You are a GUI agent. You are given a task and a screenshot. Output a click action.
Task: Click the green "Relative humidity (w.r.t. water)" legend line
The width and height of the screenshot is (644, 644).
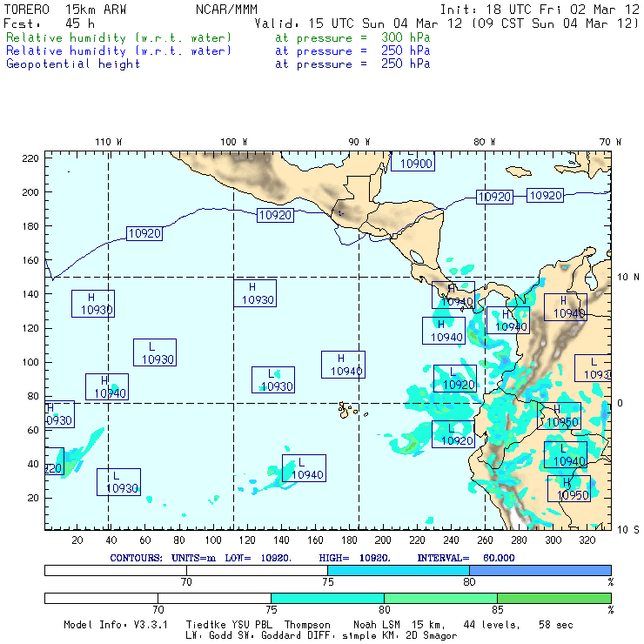click(118, 37)
